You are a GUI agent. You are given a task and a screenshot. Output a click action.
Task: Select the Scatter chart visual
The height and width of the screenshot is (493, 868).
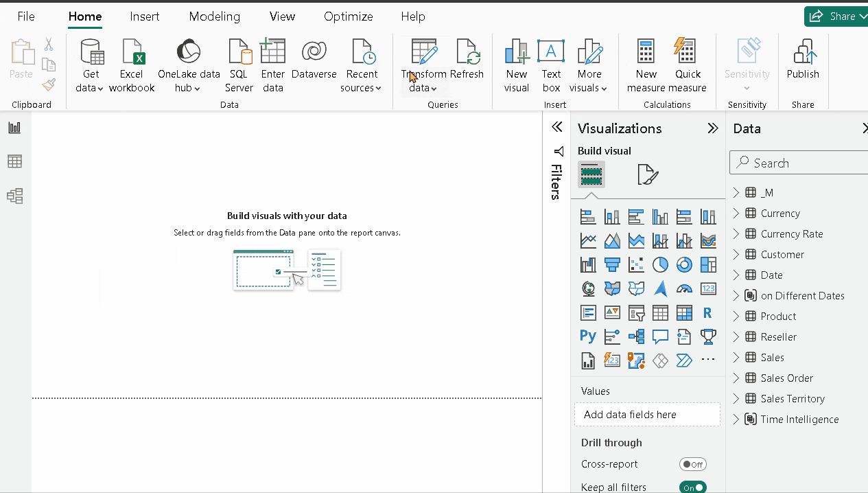coord(636,265)
